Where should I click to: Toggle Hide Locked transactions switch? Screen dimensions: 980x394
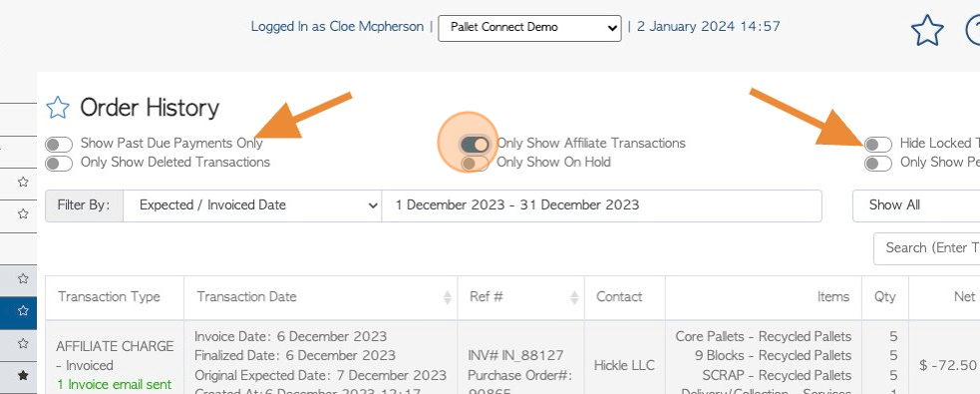[x=878, y=145]
